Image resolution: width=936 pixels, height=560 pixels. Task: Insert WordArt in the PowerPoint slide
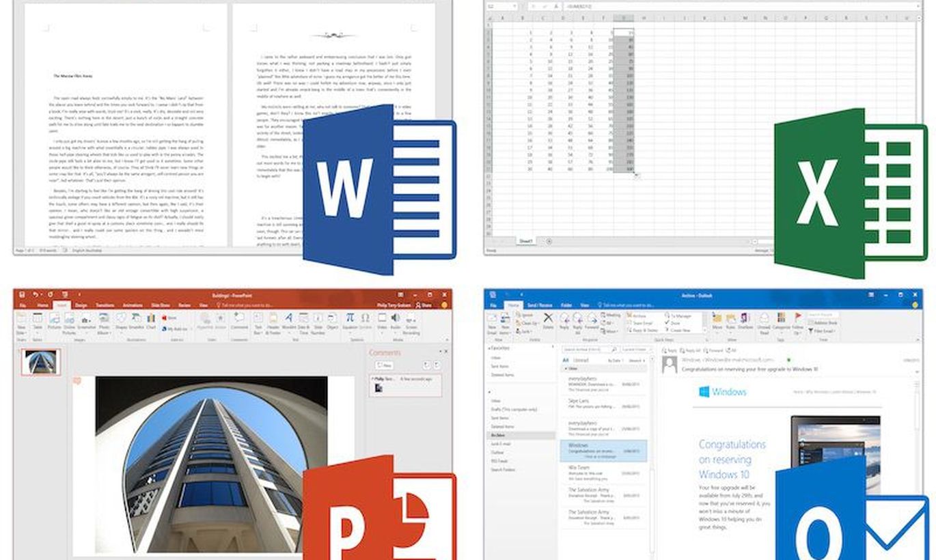pos(289,322)
